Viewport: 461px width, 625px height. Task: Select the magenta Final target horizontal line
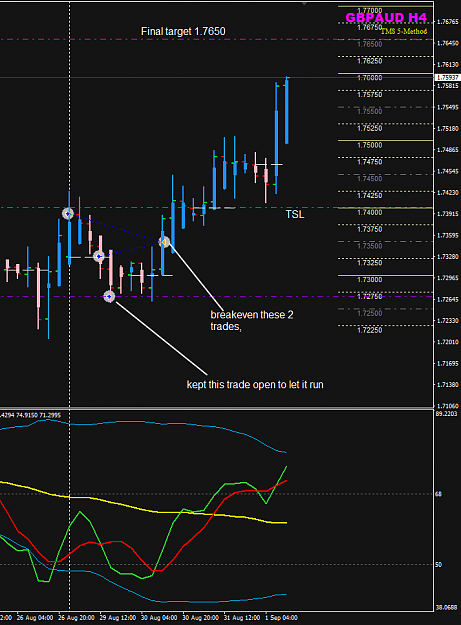tap(216, 39)
